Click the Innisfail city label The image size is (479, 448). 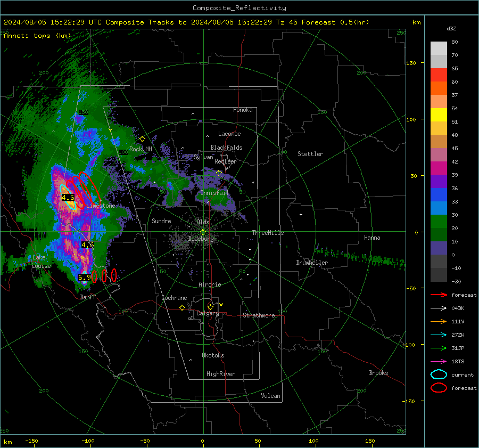point(215,193)
